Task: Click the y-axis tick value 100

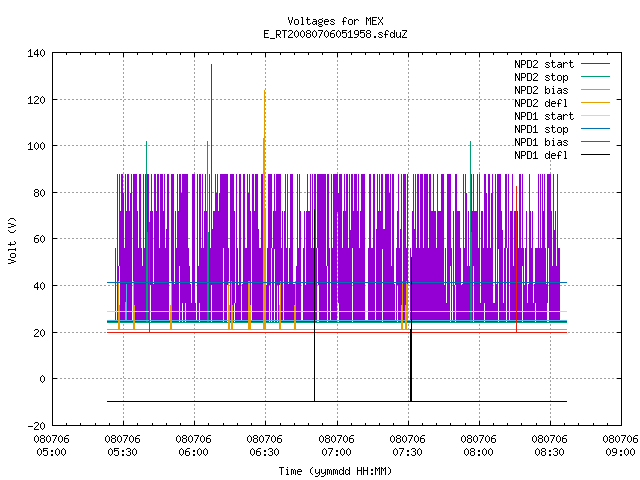Action: (x=36, y=146)
